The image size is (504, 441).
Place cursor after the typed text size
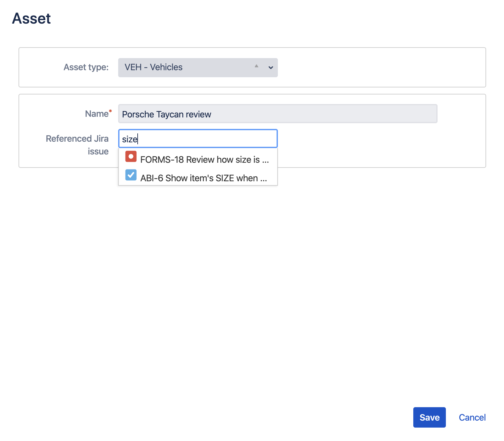point(138,139)
